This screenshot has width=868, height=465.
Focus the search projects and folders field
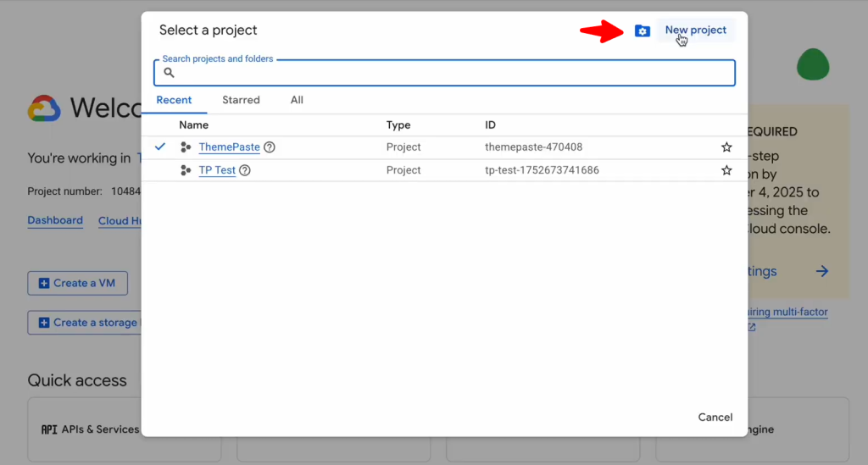(x=449, y=74)
